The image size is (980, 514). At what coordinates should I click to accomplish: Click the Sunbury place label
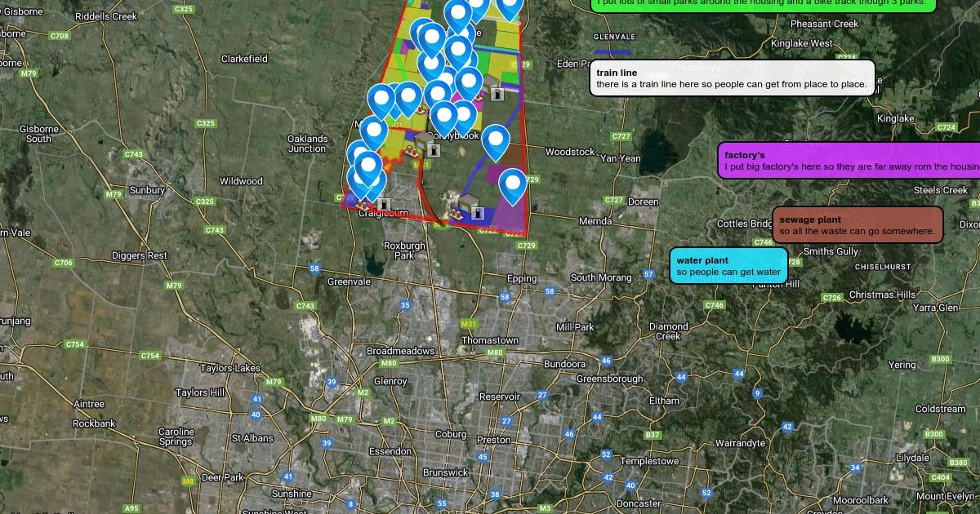pyautogui.click(x=148, y=190)
